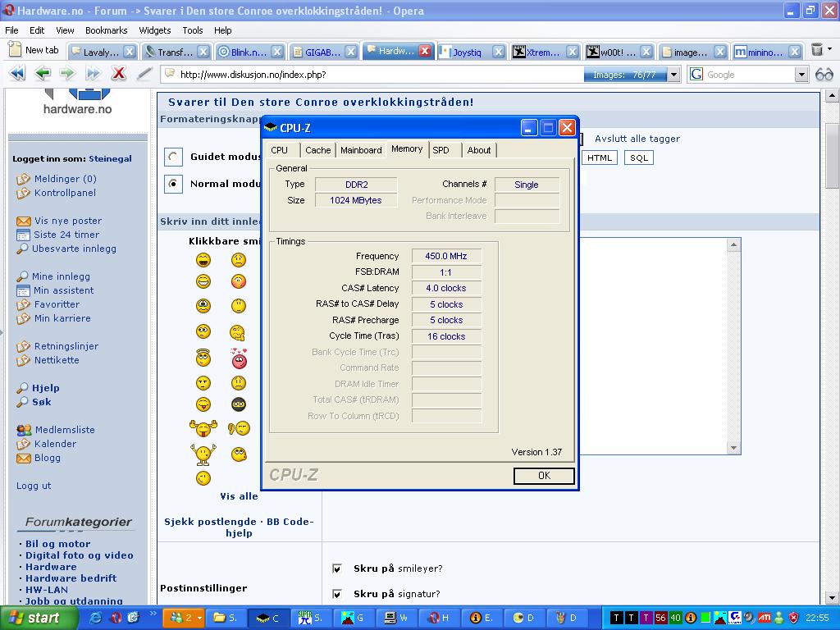840x630 pixels.
Task: Open the closed tabs trash can icon
Action: click(816, 50)
